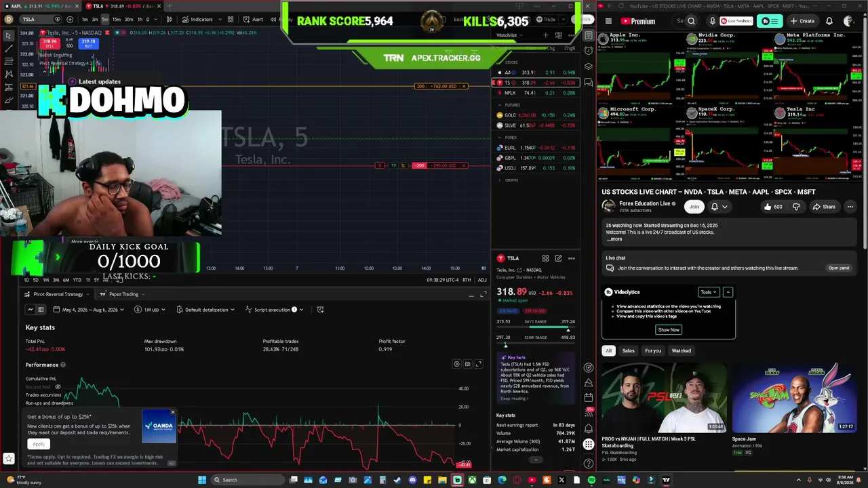Open more actions for the YouTube video
868x488 pixels.
pos(850,207)
